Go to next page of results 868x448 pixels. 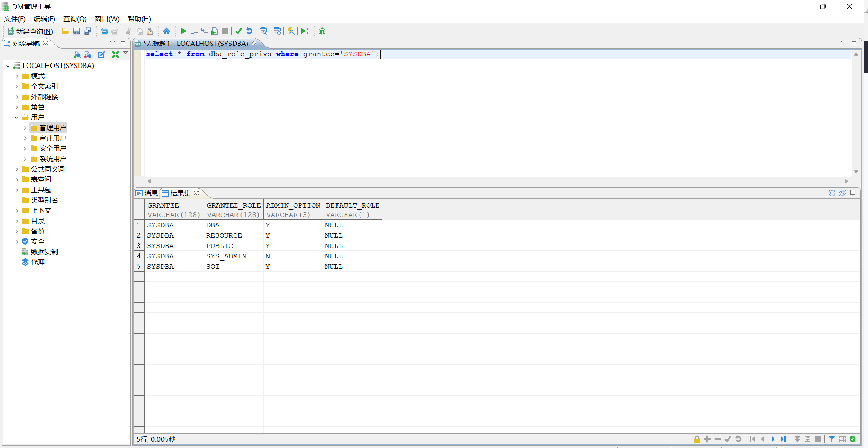(x=773, y=439)
